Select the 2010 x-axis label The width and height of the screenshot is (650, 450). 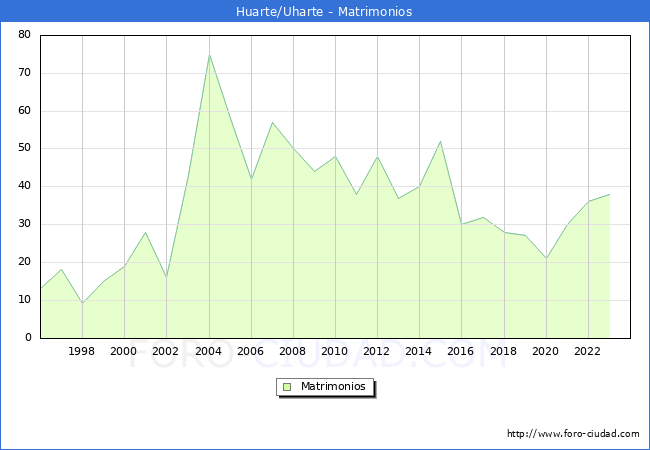[x=335, y=351]
